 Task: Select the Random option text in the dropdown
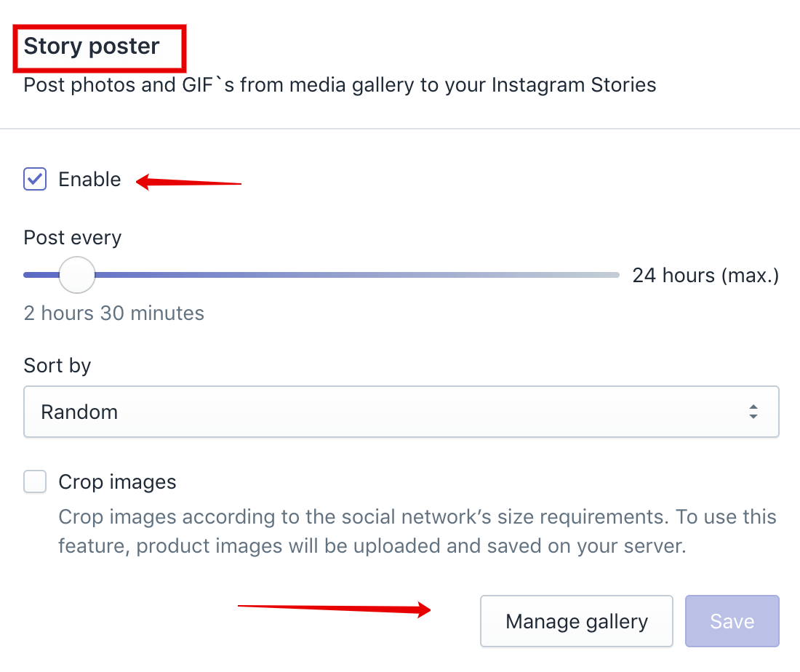[79, 412]
